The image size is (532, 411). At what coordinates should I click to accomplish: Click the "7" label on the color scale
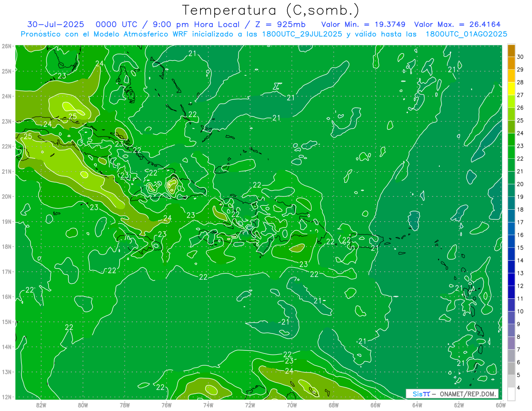(519, 349)
